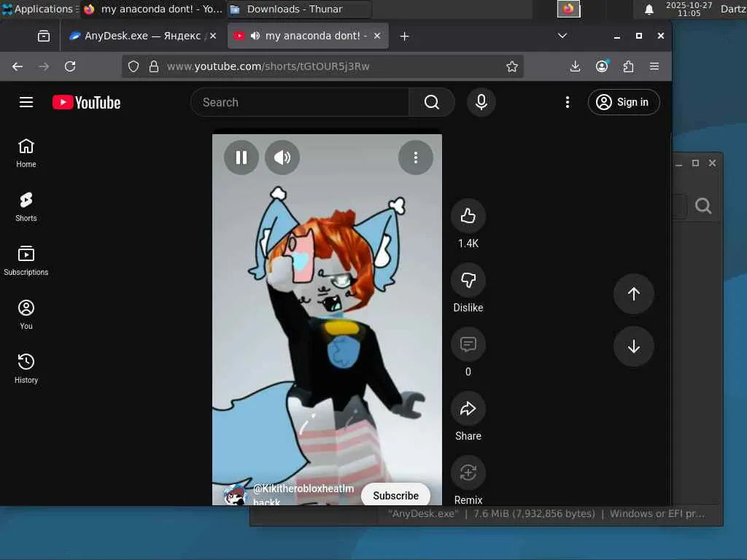
Task: Close the my anaconda dont! tab
Action: (377, 36)
